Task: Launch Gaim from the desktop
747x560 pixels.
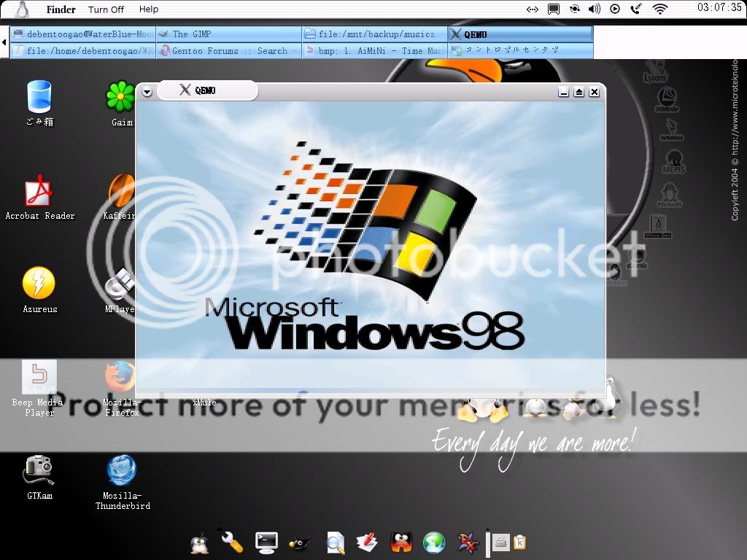Action: tap(121, 104)
